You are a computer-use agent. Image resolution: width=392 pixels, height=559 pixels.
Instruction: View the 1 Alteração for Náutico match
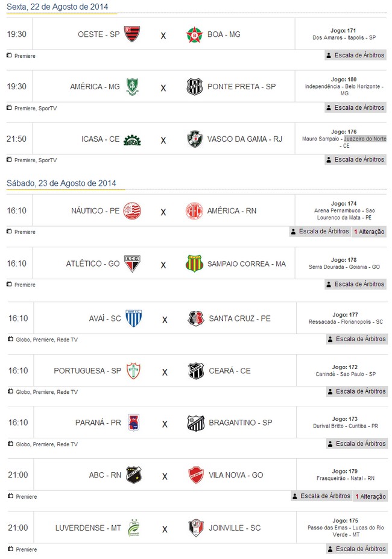pyautogui.click(x=369, y=232)
